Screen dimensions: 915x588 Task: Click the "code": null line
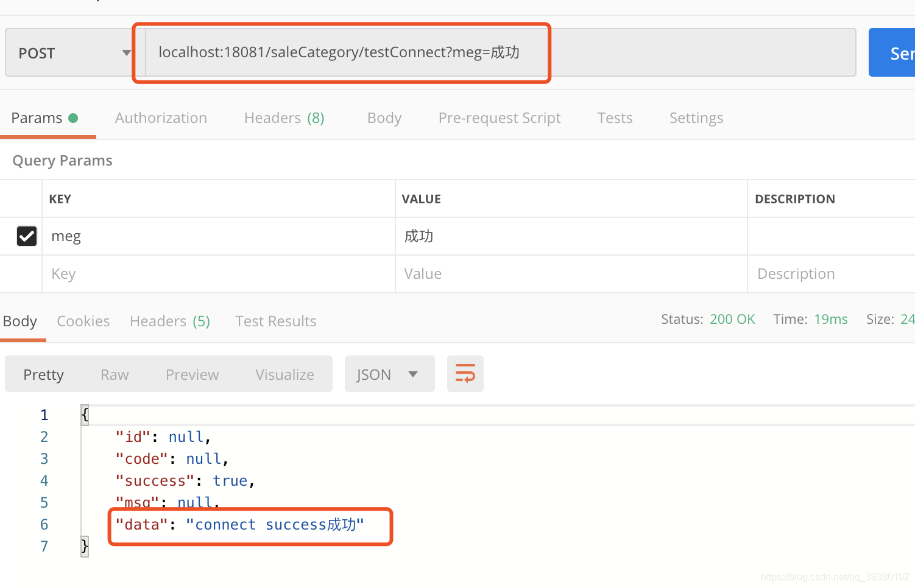tap(172, 459)
